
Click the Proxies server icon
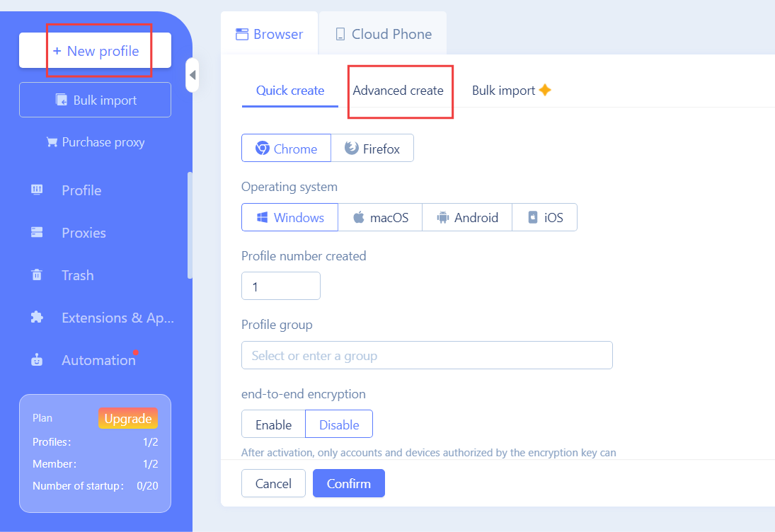37,233
